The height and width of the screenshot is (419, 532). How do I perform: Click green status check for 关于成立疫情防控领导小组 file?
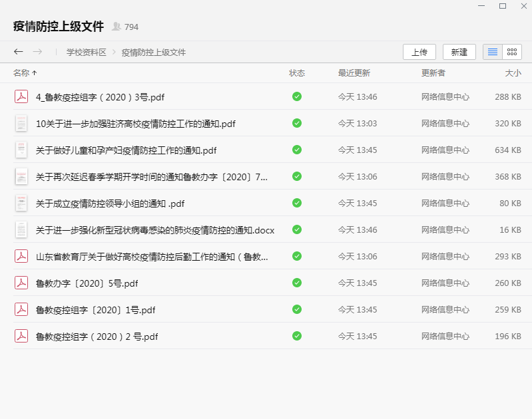297,203
